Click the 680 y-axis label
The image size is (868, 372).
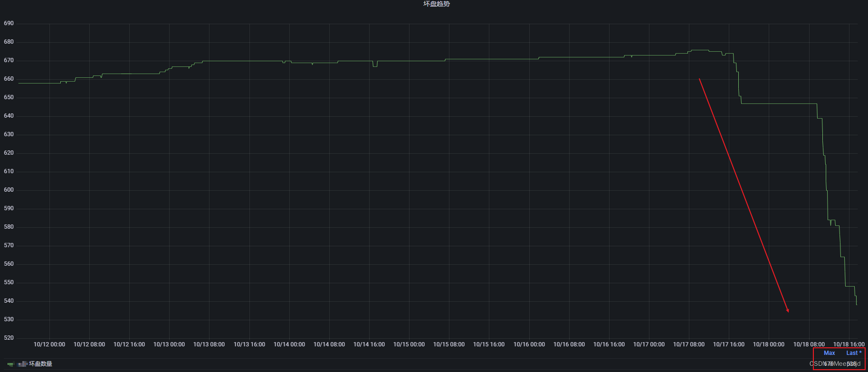9,42
